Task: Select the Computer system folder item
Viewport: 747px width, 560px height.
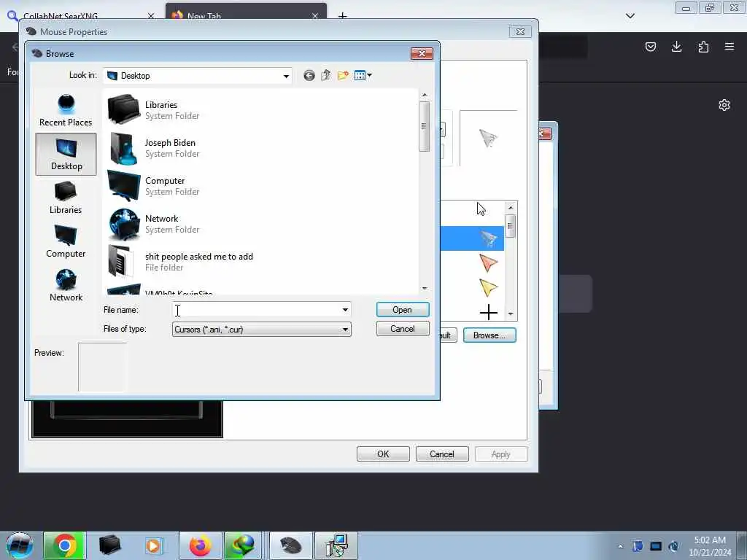Action: (154, 186)
